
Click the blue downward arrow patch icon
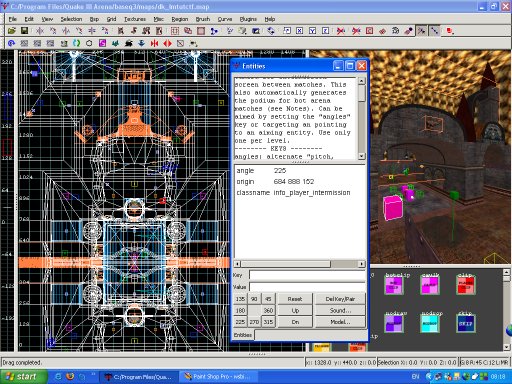(x=141, y=43)
